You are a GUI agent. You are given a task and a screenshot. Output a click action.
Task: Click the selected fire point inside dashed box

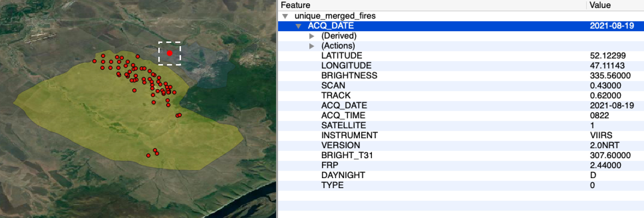(x=169, y=53)
